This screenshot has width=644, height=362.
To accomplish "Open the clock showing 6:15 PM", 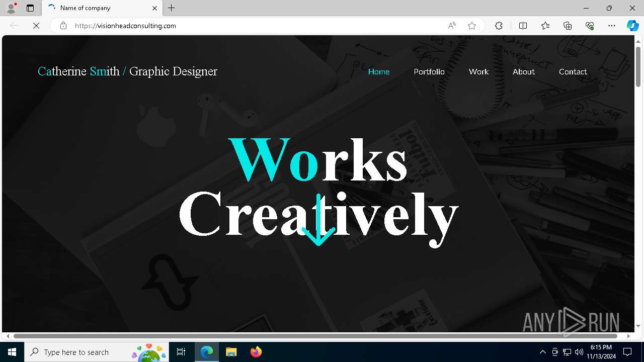I will (x=601, y=352).
